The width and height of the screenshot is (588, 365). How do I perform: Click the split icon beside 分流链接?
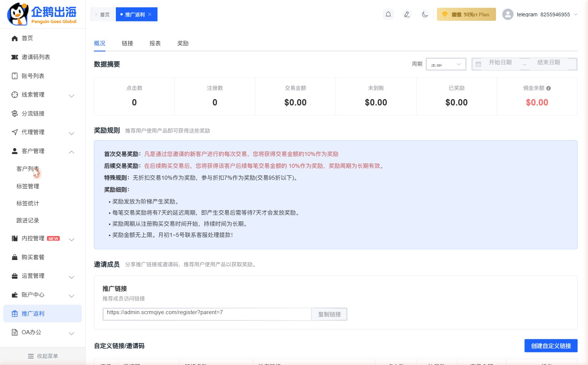coord(14,113)
